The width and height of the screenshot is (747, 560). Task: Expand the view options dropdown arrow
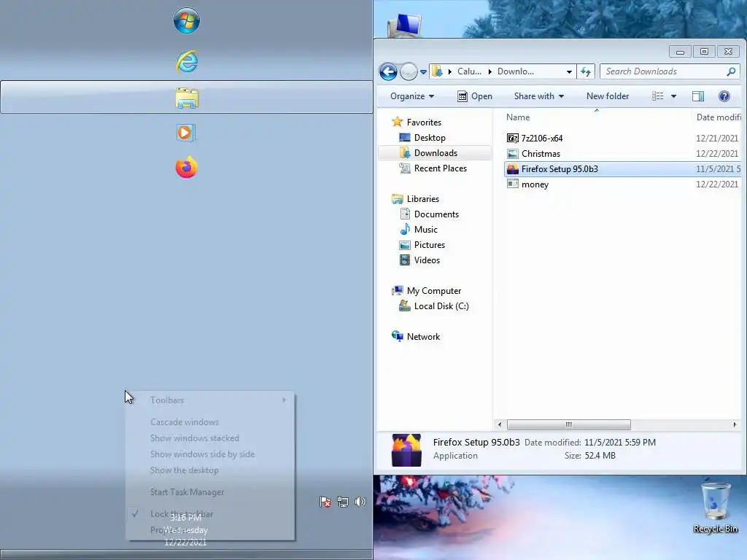[x=673, y=96]
